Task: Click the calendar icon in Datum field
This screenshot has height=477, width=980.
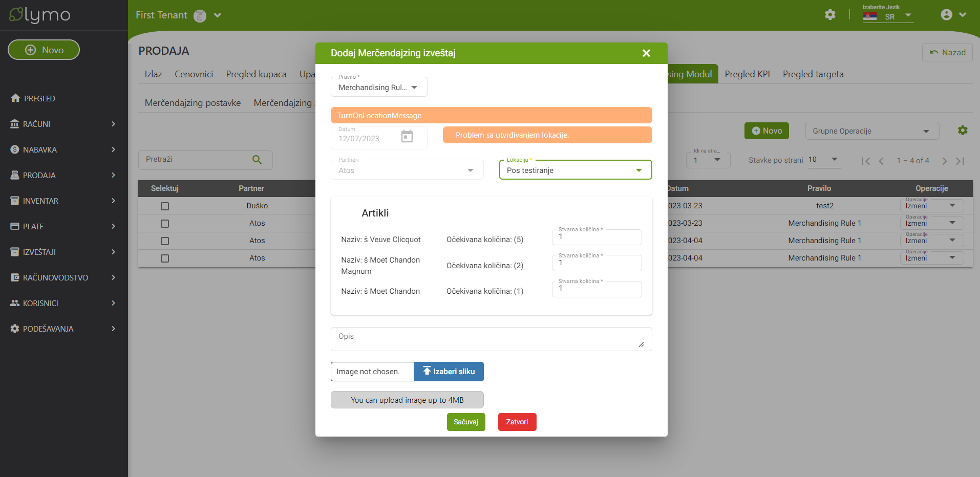Action: tap(407, 136)
